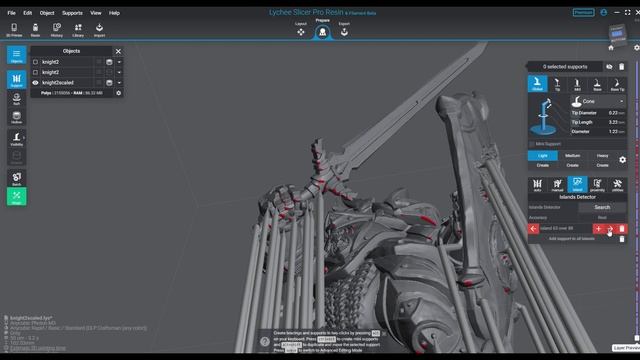Open support presets settings gear
640x360 pixels.
pos(622,160)
